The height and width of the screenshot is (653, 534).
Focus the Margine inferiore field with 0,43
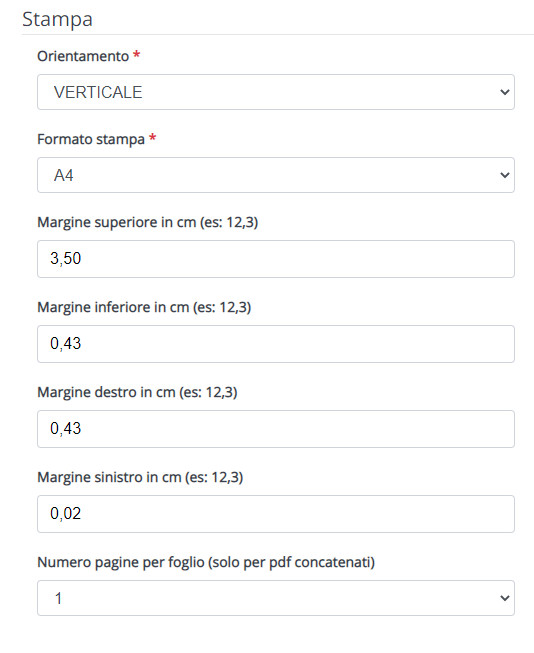[x=276, y=344]
